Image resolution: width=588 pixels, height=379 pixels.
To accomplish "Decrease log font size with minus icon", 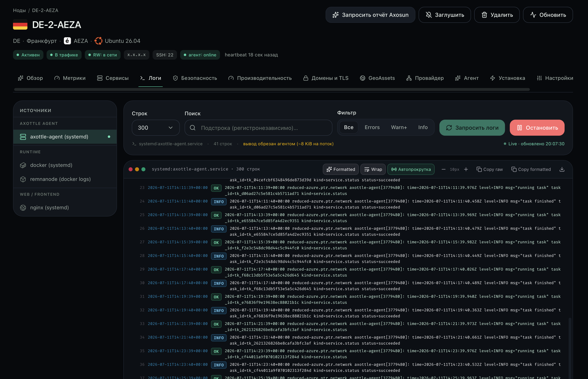I will click(443, 169).
